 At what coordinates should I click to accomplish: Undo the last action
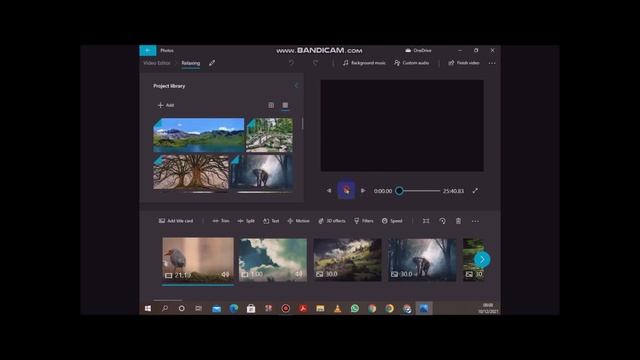(291, 63)
